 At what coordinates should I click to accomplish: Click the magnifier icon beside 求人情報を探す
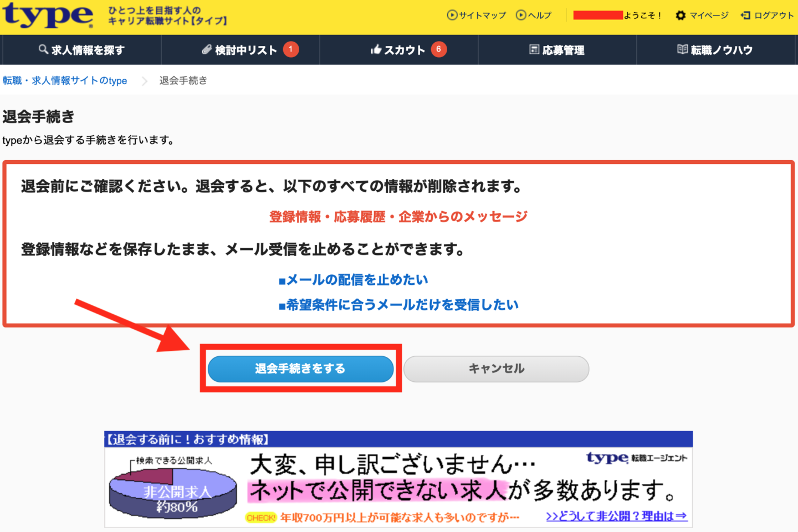43,50
